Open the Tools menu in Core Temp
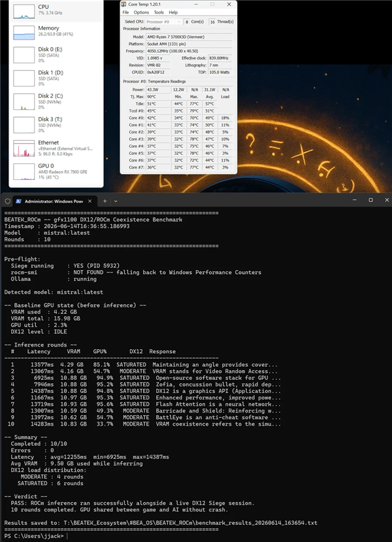This screenshot has height=542, width=392. [x=159, y=12]
